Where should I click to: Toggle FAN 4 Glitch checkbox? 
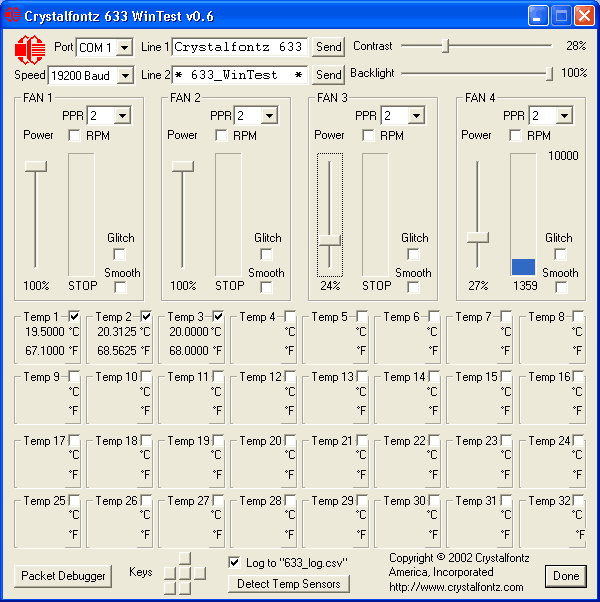click(560, 254)
